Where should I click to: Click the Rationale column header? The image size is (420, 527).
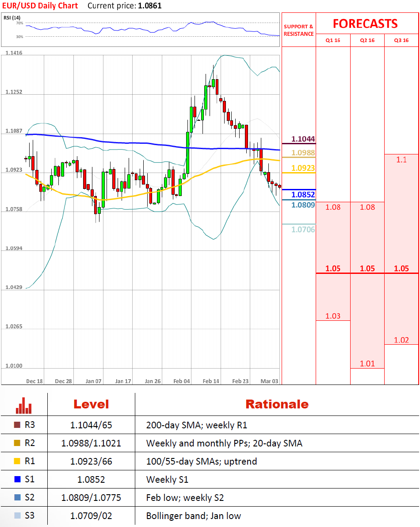(x=277, y=404)
